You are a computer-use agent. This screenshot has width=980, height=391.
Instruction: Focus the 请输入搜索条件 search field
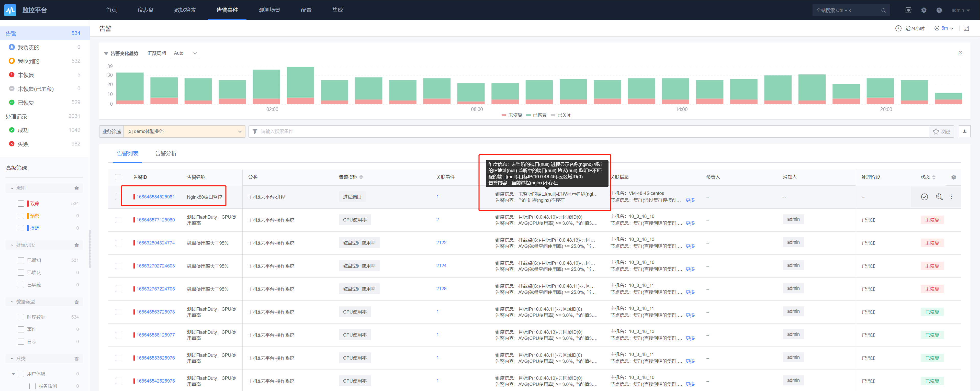[x=589, y=131]
